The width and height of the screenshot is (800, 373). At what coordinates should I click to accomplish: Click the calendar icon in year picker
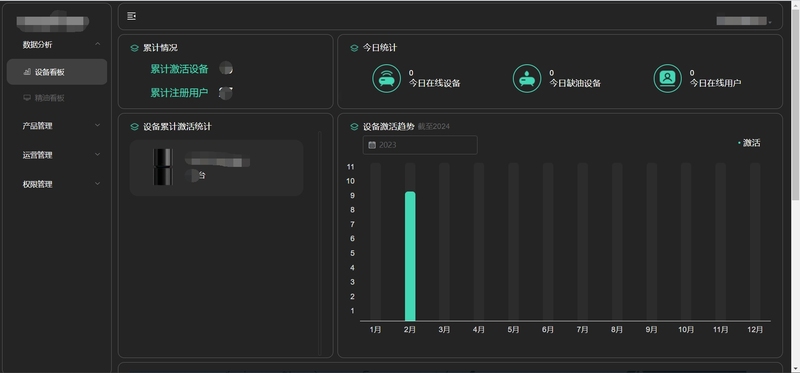tap(372, 145)
